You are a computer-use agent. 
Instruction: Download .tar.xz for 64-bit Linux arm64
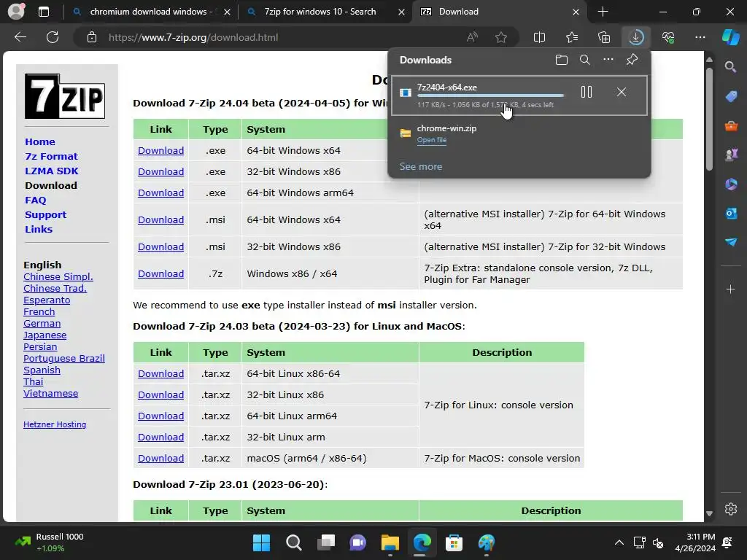[161, 416]
